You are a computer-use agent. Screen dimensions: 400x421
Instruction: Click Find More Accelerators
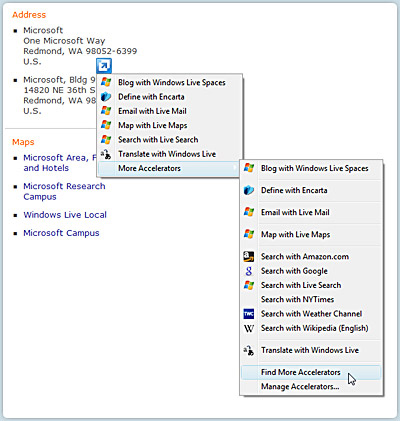[311, 372]
